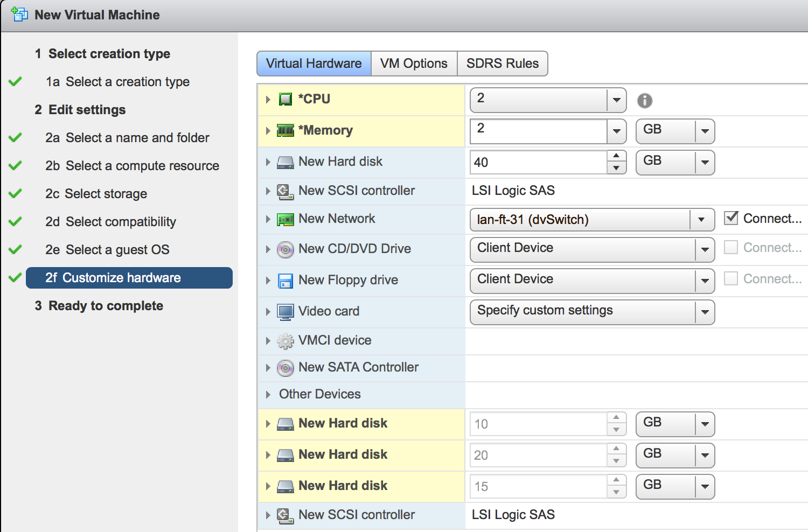The width and height of the screenshot is (808, 532).
Task: Uncheck the network adapter Connect checkbox
Action: [x=732, y=218]
